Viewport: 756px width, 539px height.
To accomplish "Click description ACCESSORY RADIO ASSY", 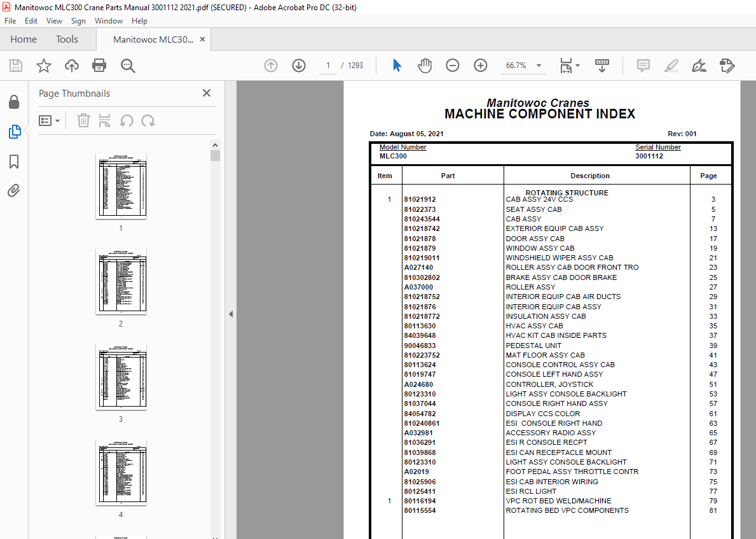I will click(551, 433).
